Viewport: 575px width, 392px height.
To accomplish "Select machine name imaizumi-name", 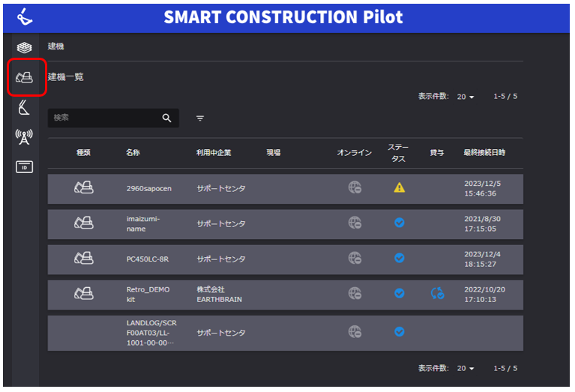I will coord(143,224).
